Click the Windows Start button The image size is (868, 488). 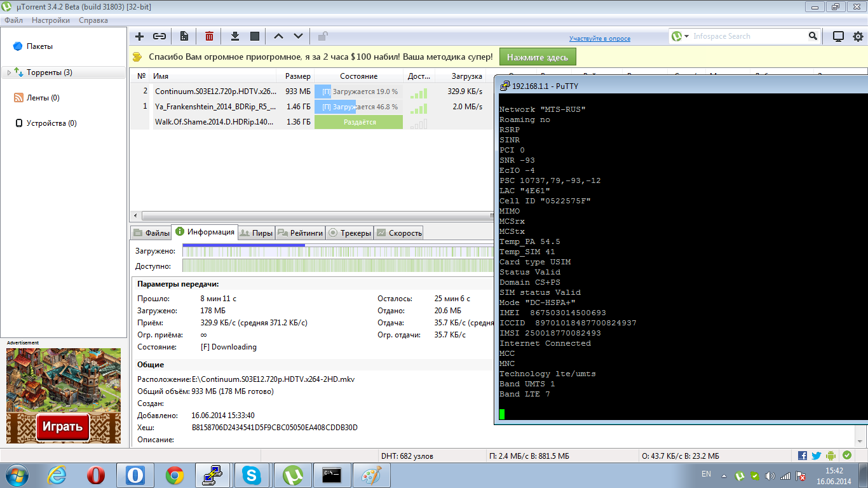[x=17, y=475]
